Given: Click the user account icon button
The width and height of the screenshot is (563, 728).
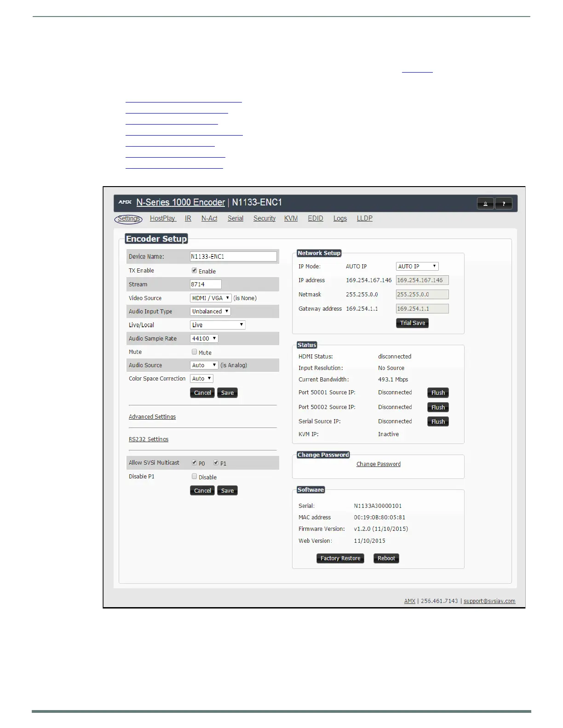Looking at the screenshot, I should (485, 203).
